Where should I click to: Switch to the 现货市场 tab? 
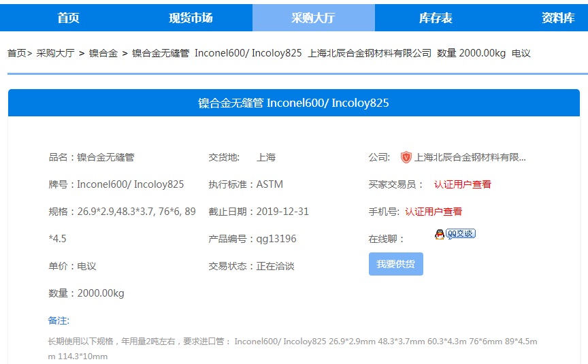point(191,18)
